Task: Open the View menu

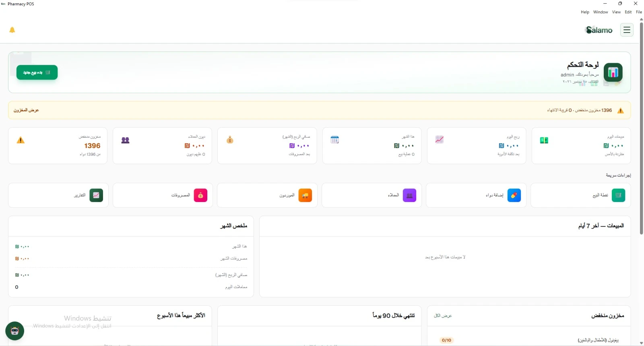Action: click(616, 12)
